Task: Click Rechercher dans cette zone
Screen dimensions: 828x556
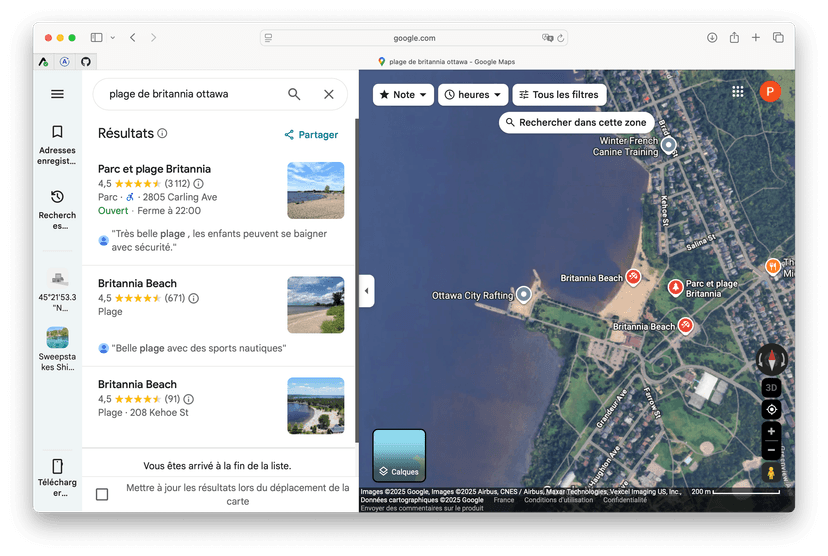Action: pos(577,123)
